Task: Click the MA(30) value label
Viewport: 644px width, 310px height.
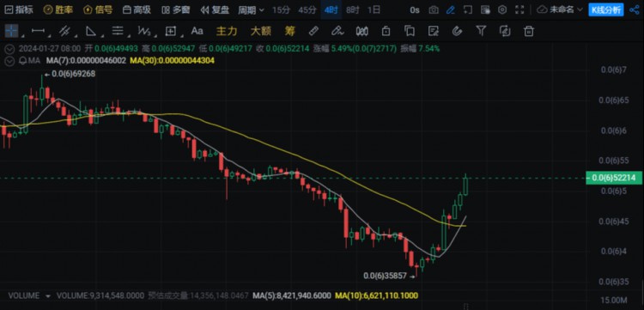Action: [172, 61]
